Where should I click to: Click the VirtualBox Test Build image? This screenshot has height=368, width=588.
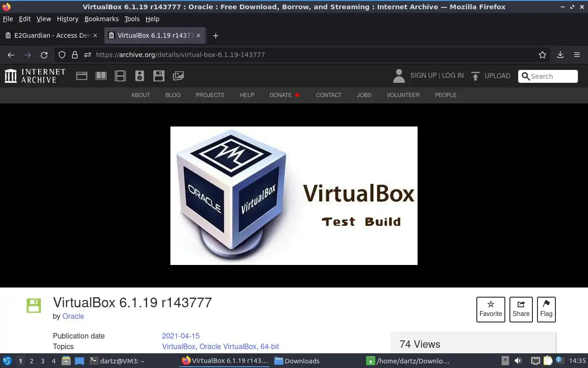(294, 195)
